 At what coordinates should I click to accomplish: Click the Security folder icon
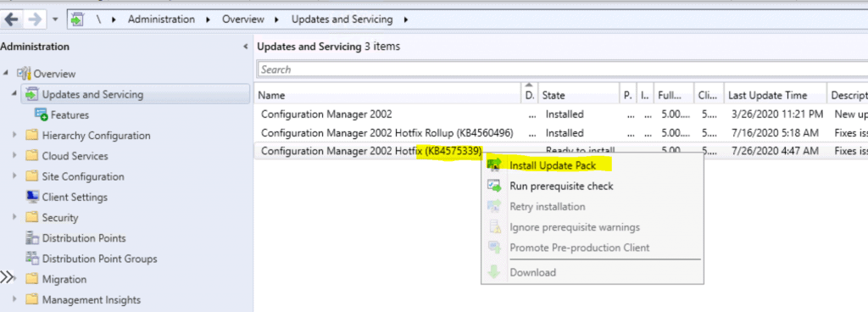[x=32, y=217]
